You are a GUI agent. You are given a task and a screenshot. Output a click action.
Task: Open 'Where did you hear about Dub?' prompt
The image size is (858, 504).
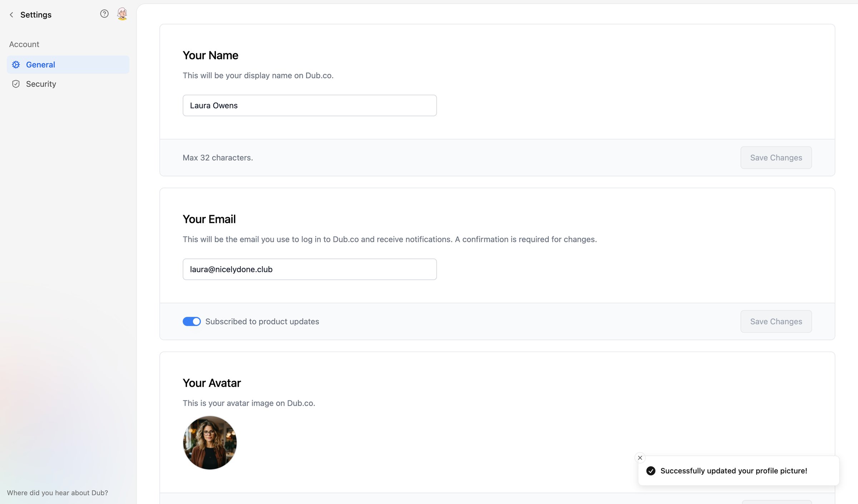[58, 493]
